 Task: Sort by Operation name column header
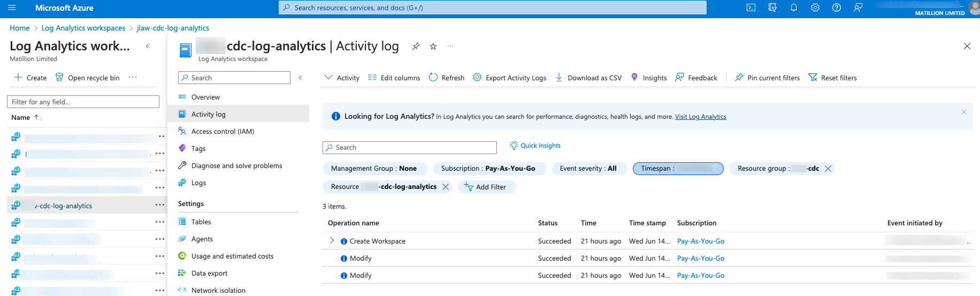[354, 223]
